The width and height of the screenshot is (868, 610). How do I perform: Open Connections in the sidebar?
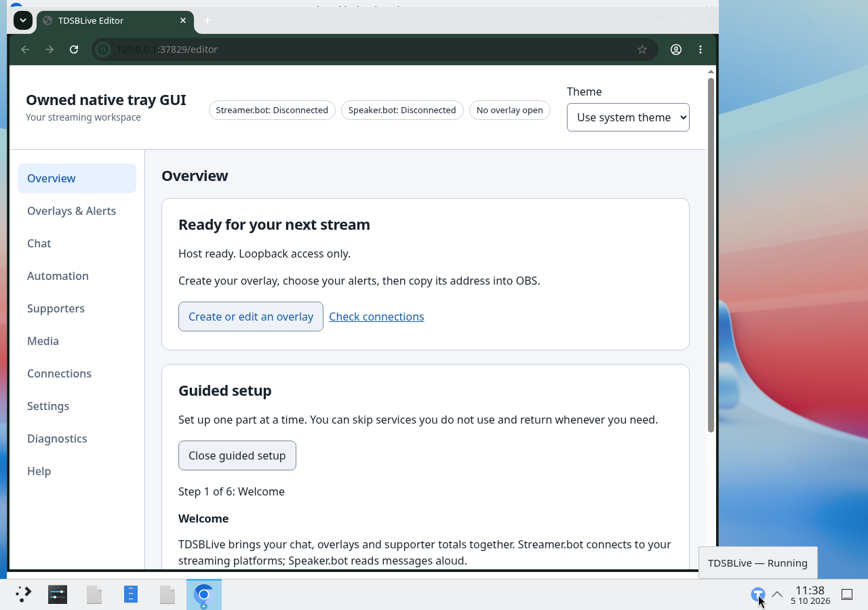pos(77,373)
